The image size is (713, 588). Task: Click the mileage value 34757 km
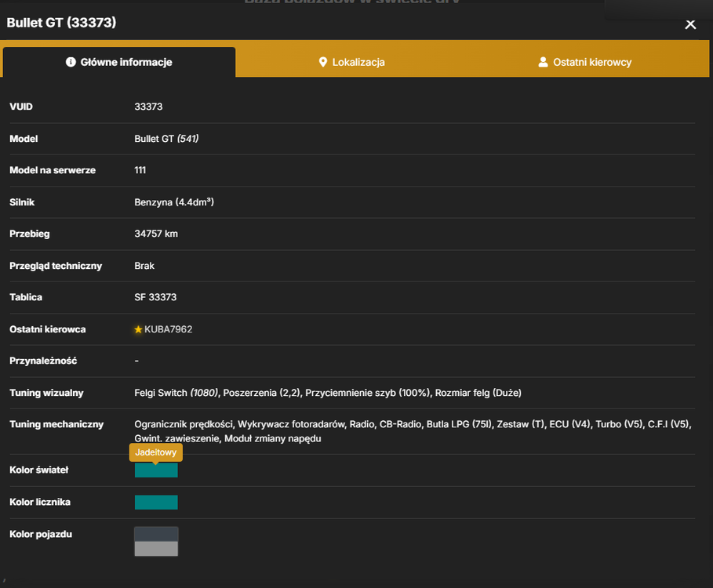coord(156,234)
